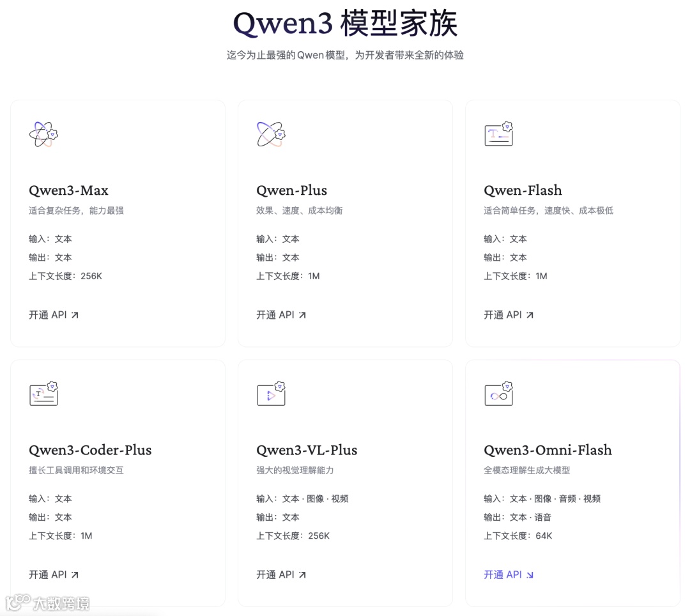690x616 pixels.
Task: Open highlighted API link for Qwen3-Omni-Flash
Action: click(509, 574)
